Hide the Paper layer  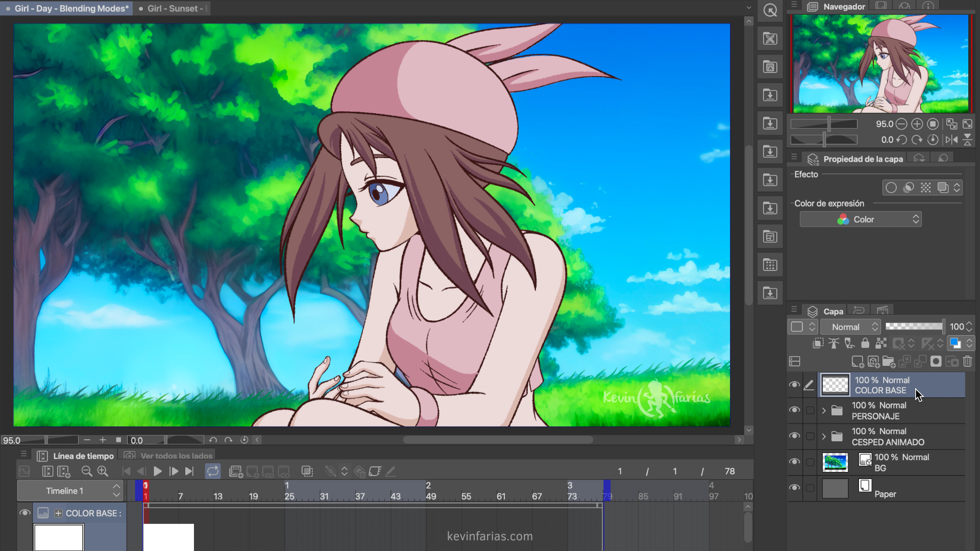[794, 488]
